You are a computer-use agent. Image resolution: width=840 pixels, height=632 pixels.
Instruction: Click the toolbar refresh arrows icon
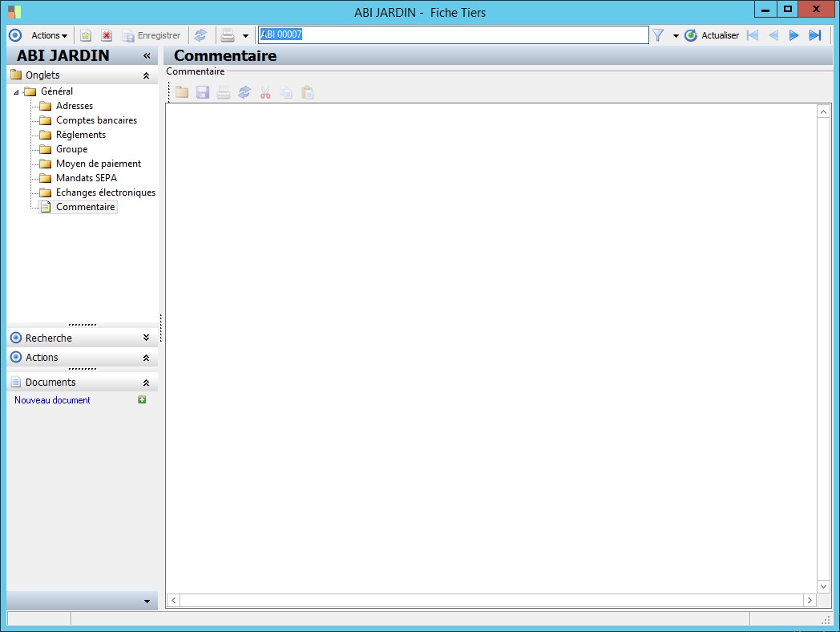200,35
